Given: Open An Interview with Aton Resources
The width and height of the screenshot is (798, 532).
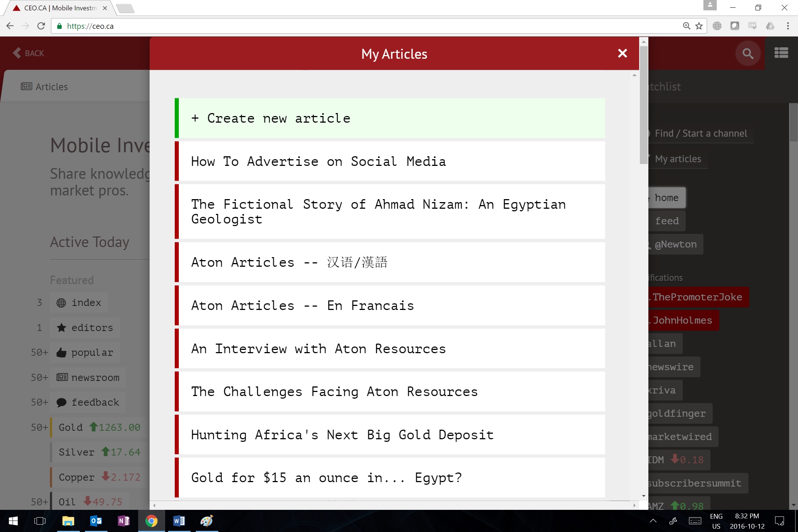Looking at the screenshot, I should pos(390,349).
